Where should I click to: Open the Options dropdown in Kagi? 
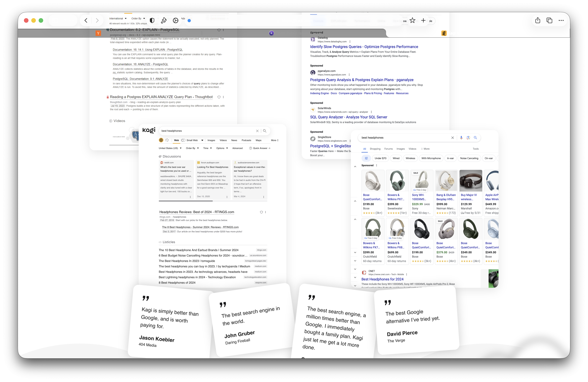click(222, 148)
